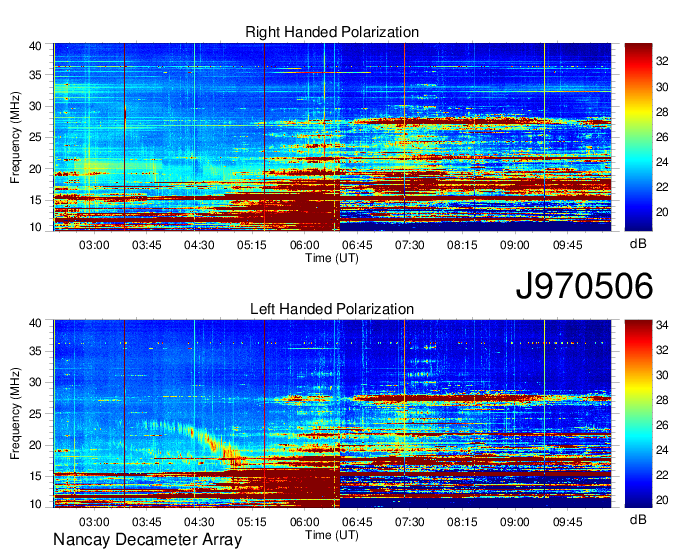Image resolution: width=680 pixels, height=552 pixels.
Task: Click Frequency (MHz) label of Right Handed plot
Action: coord(15,137)
